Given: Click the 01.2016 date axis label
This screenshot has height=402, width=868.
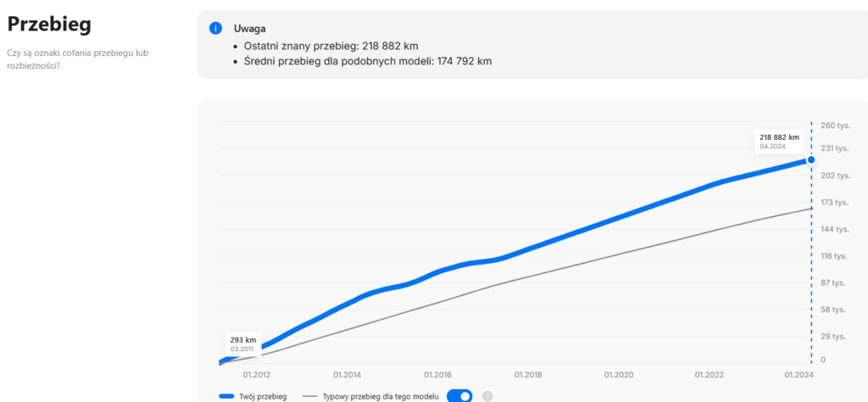Looking at the screenshot, I should (x=437, y=374).
